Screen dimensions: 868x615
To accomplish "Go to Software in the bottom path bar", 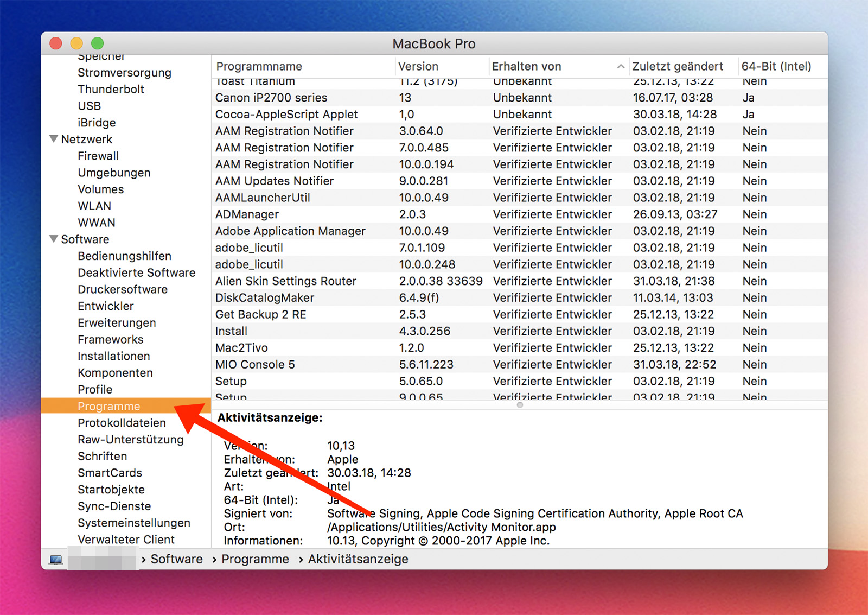I will point(176,559).
